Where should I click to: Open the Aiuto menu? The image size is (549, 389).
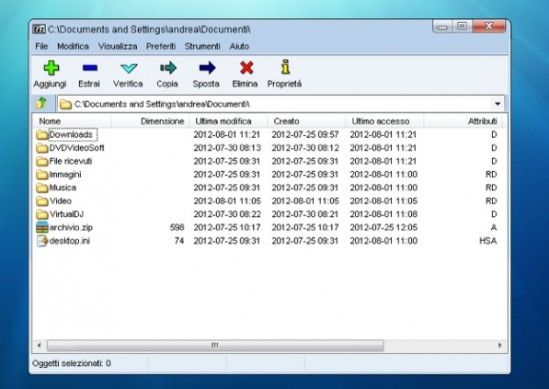239,46
